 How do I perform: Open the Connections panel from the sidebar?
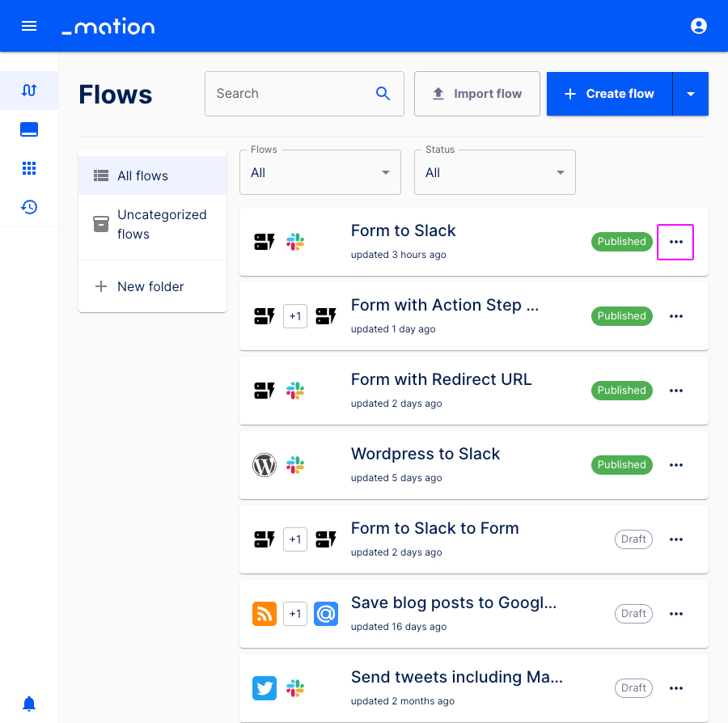click(29, 129)
